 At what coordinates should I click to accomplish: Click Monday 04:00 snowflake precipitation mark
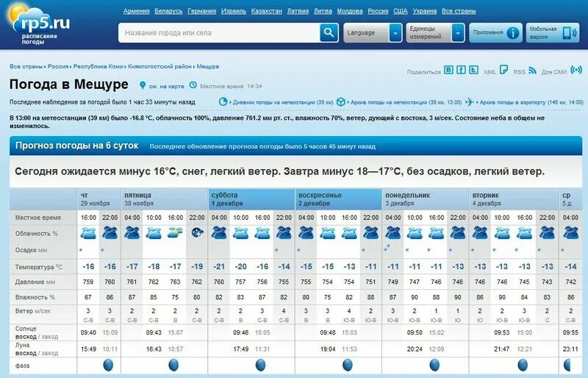[387, 249]
